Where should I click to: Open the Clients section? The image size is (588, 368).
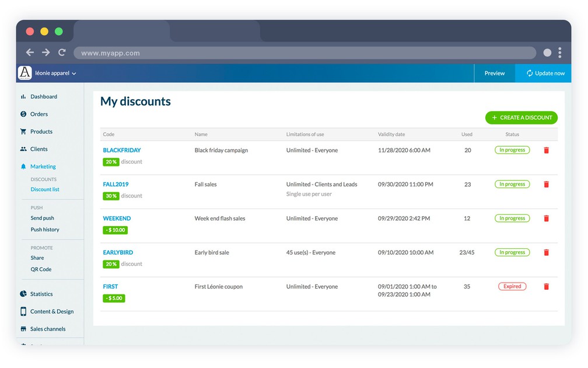point(39,149)
